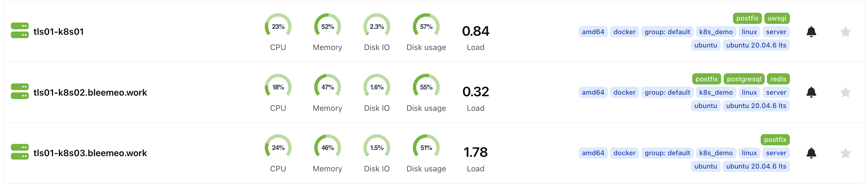Toggle favorite star for tls01-k8s01
The image size is (868, 190).
tap(845, 32)
